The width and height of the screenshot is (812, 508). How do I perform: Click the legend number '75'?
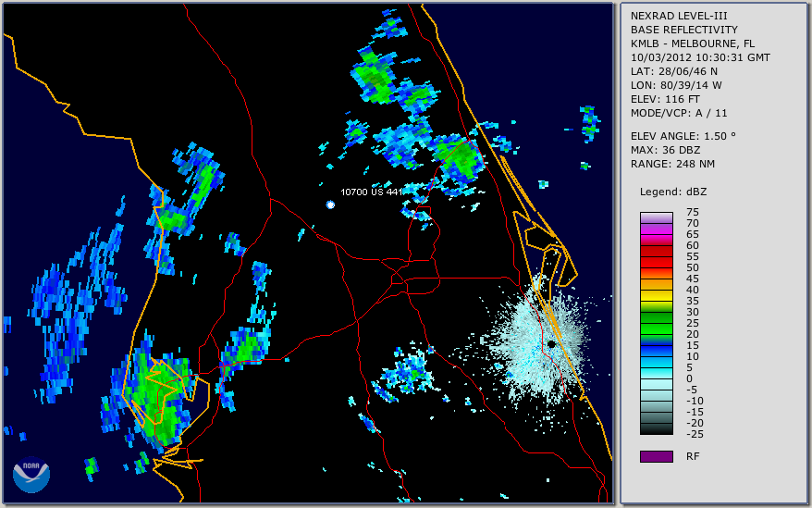[693, 212]
